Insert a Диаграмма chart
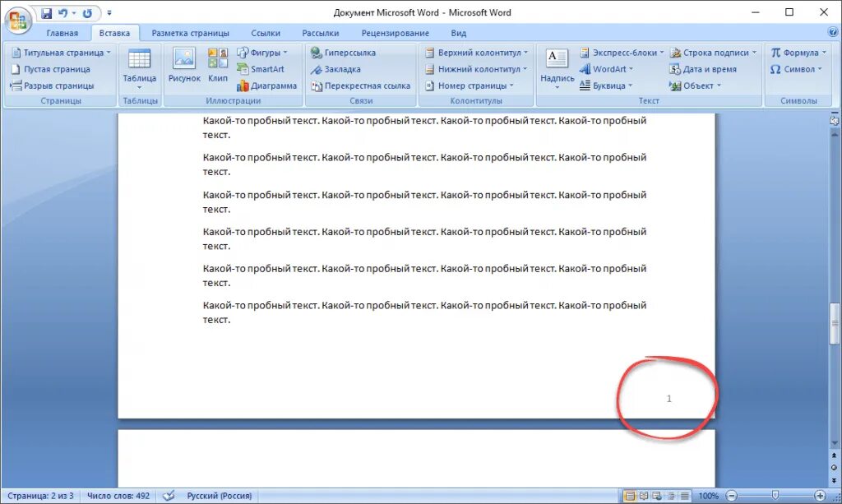842x504 pixels. 267,86
